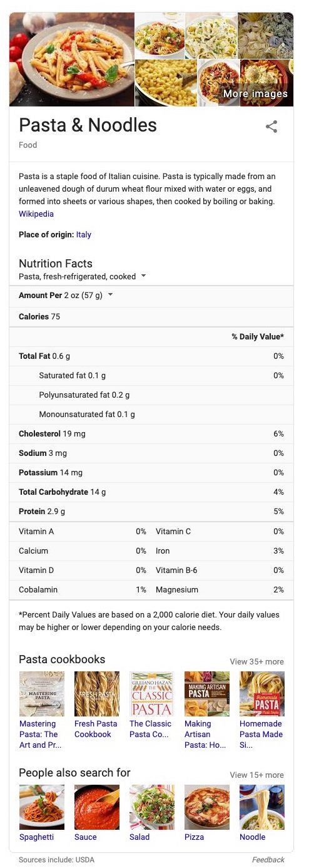
Task: Follow the Italy place of origin link
Action: click(84, 235)
